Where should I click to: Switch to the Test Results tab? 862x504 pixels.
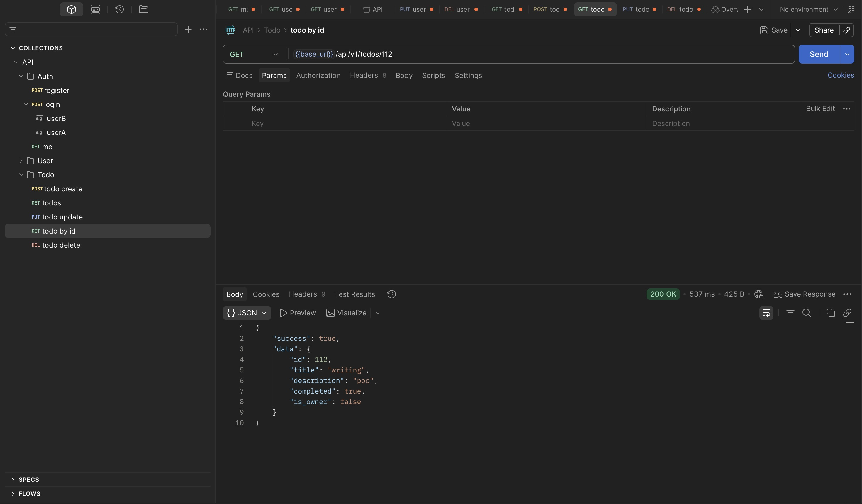click(355, 294)
